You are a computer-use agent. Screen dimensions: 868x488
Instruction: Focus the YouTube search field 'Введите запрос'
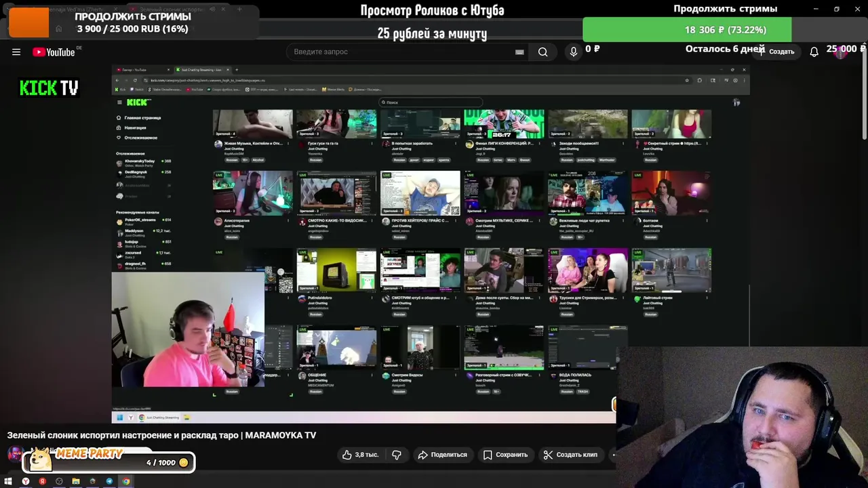pyautogui.click(x=407, y=52)
